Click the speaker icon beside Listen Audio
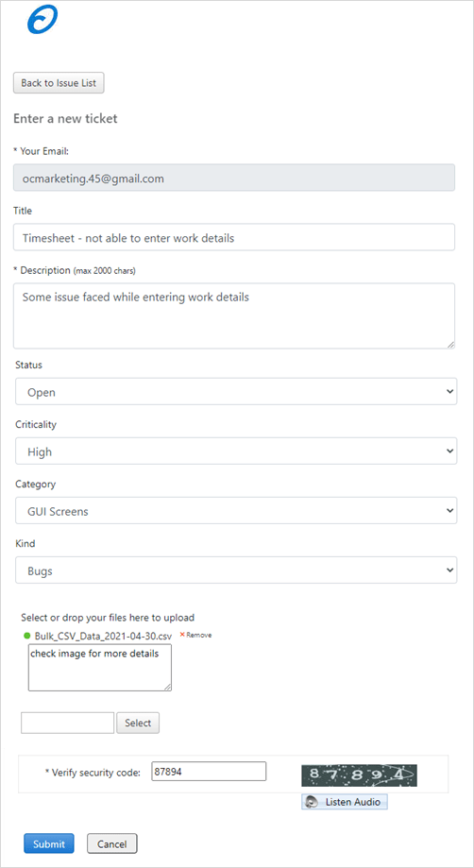 click(x=312, y=802)
